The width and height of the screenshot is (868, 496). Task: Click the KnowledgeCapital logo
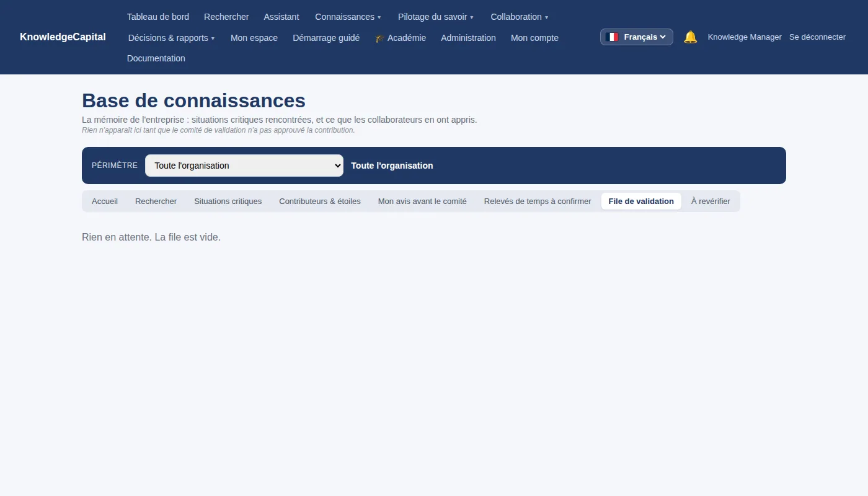click(63, 37)
